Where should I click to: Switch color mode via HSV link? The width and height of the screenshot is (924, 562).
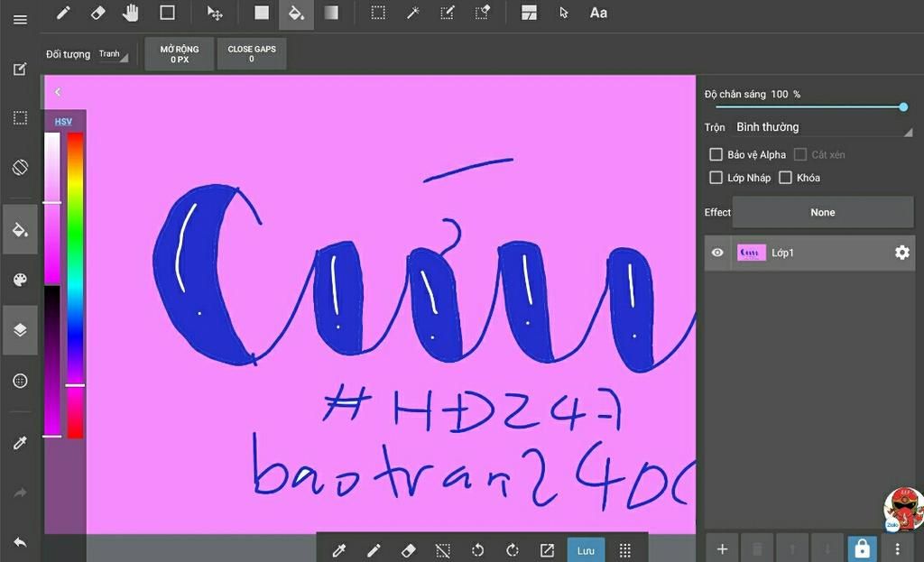coord(63,122)
